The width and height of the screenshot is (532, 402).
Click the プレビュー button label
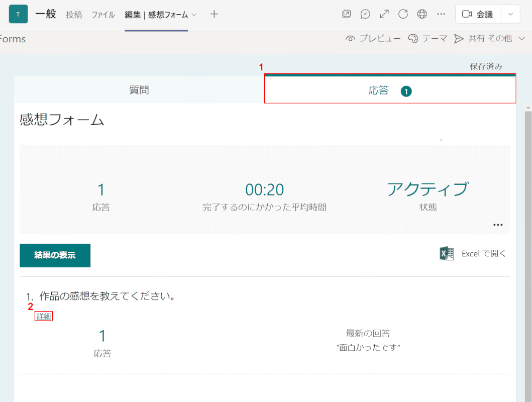point(380,39)
